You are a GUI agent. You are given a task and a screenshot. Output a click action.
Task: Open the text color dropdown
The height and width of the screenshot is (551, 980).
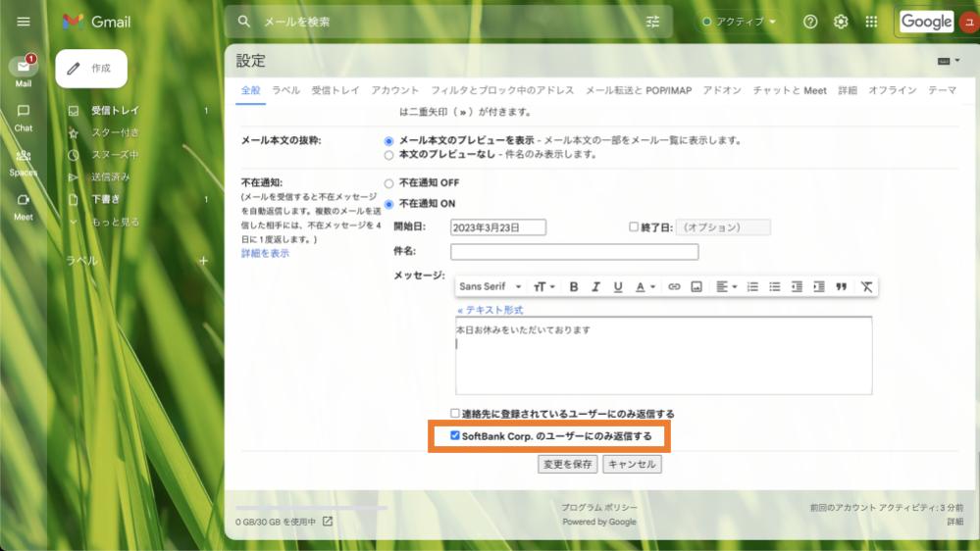645,286
